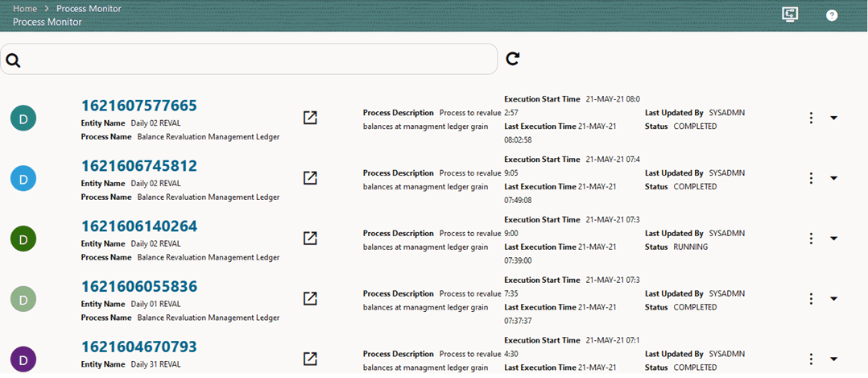Open the monitor screen icon in header
The height and width of the screenshot is (378, 868).
click(x=790, y=15)
